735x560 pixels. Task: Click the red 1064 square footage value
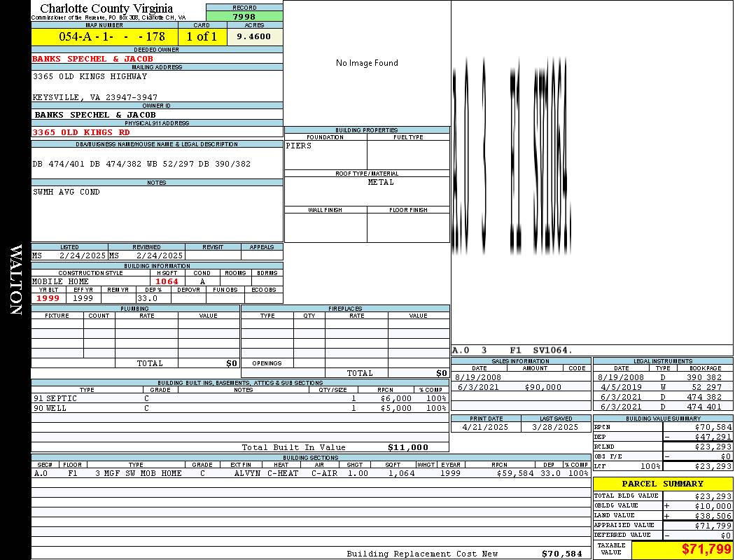click(x=167, y=281)
